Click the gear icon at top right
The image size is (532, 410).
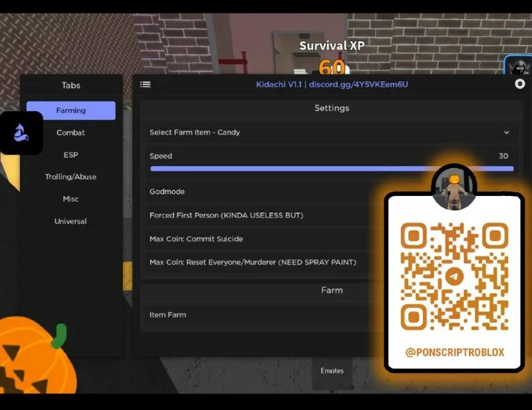click(520, 84)
